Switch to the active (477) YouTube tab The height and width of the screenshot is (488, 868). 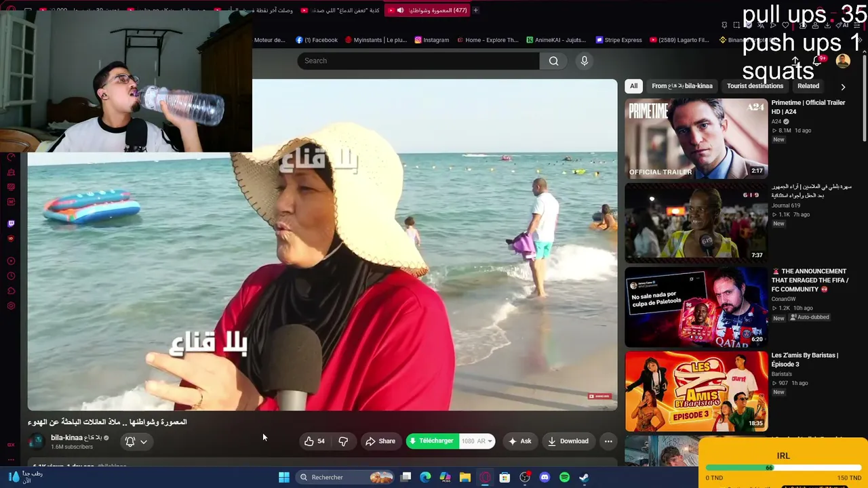tap(427, 10)
